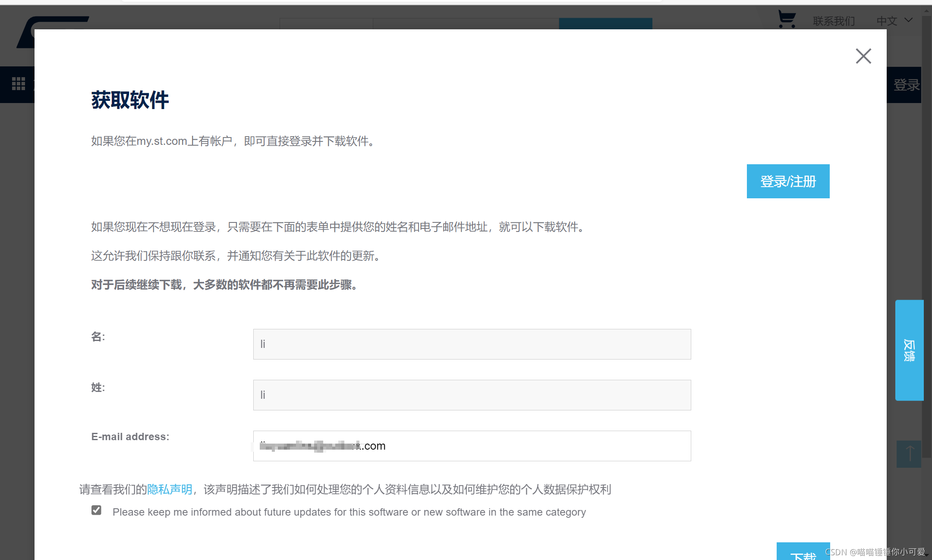932x560 pixels.
Task: Click the blue search button in the header
Action: click(x=605, y=23)
